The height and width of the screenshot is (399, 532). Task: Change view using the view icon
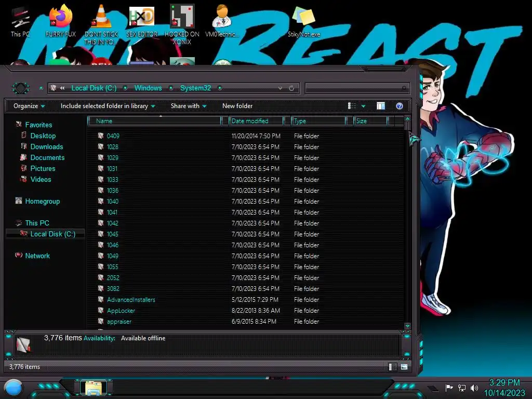click(x=352, y=106)
